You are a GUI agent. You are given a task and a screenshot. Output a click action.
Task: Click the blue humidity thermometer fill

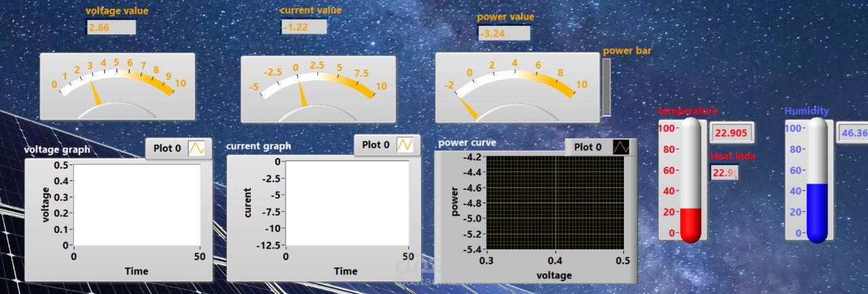[817, 212]
